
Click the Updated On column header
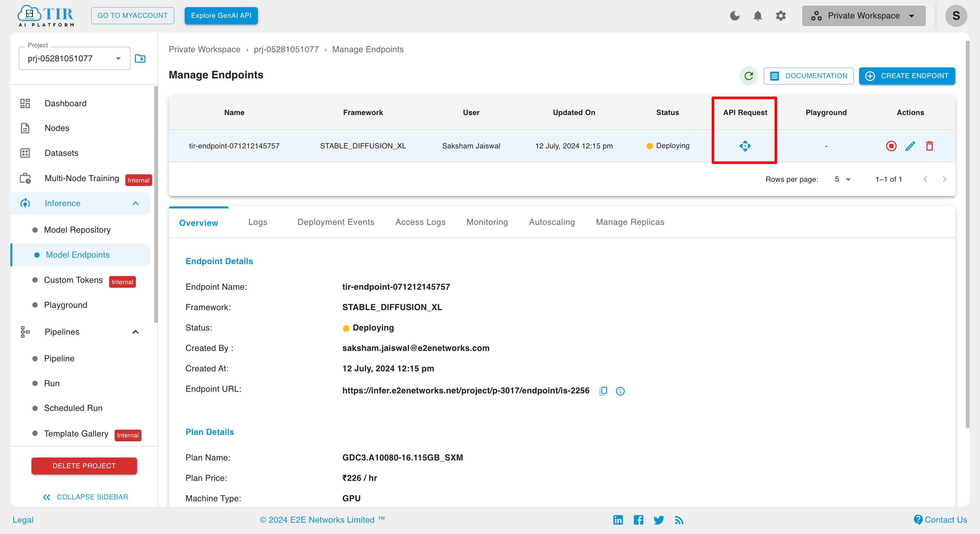coord(574,112)
